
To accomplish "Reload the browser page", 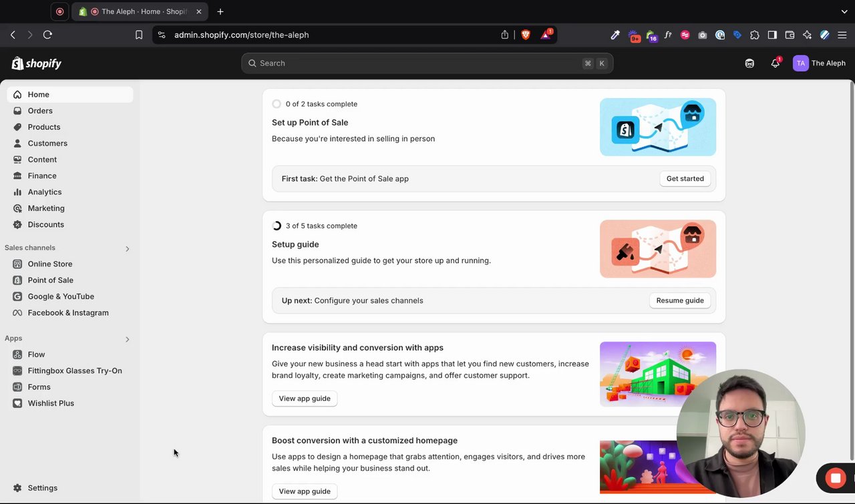I will click(47, 35).
